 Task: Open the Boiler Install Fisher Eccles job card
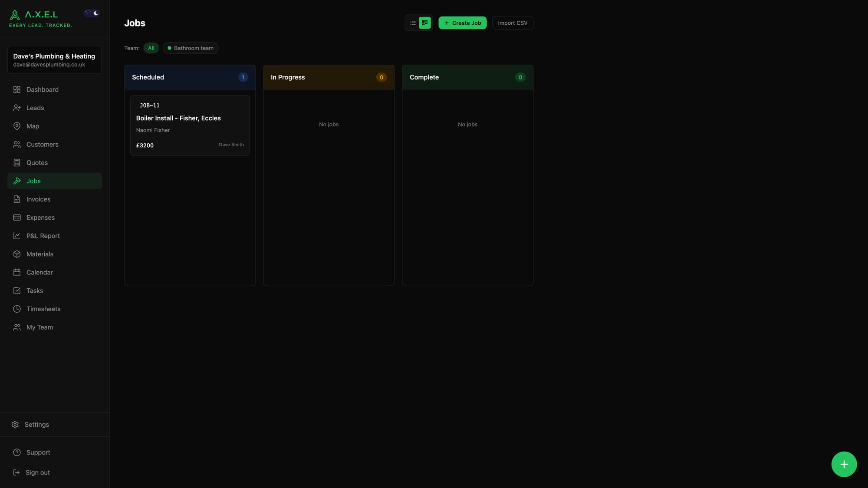coord(190,125)
